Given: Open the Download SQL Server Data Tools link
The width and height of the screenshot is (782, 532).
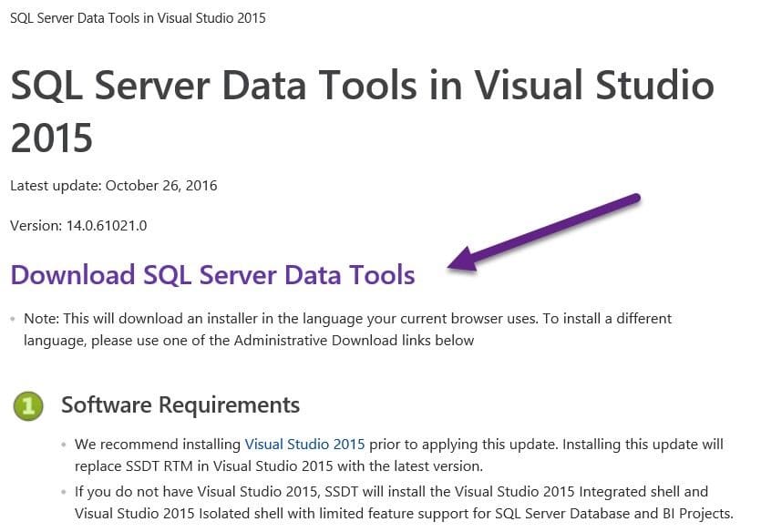Looking at the screenshot, I should pos(213,275).
